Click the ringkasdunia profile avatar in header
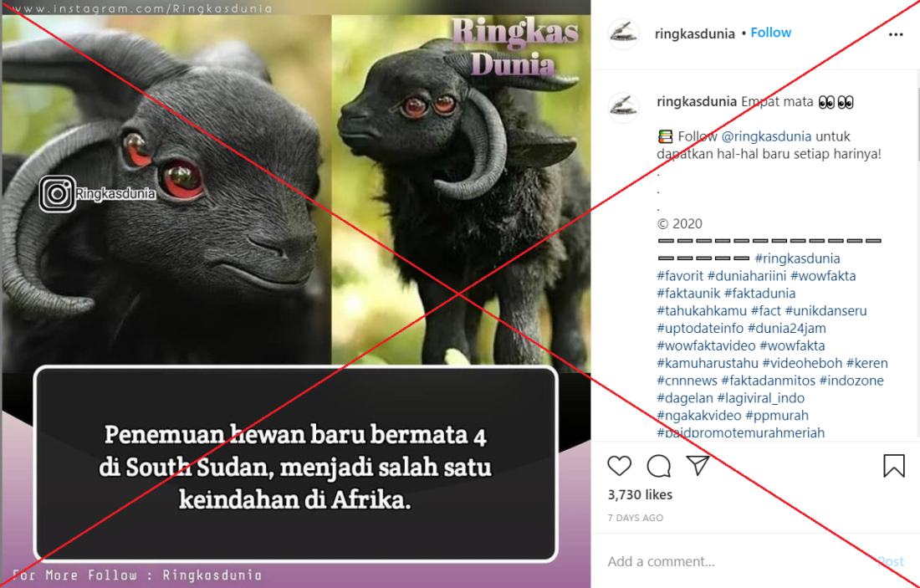 [623, 34]
